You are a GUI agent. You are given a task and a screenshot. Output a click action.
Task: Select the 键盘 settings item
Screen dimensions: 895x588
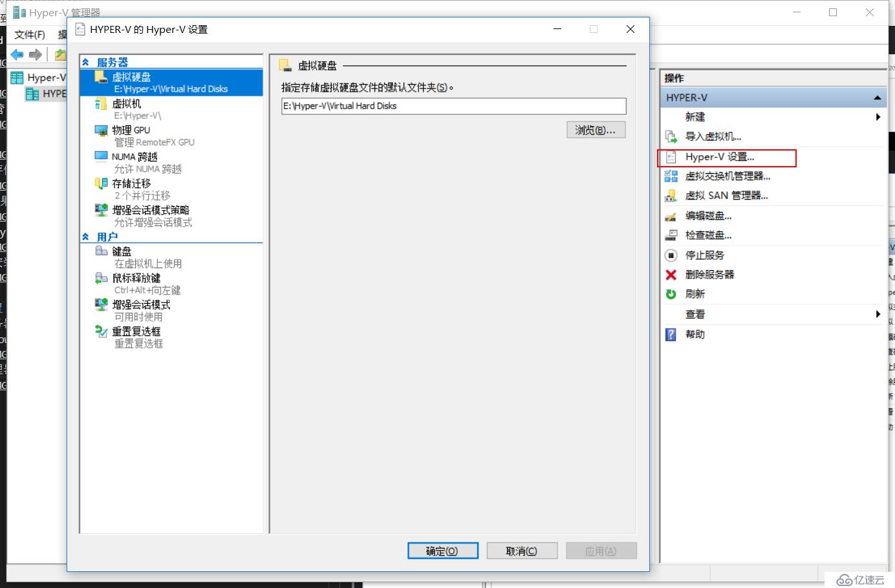pyautogui.click(x=171, y=257)
